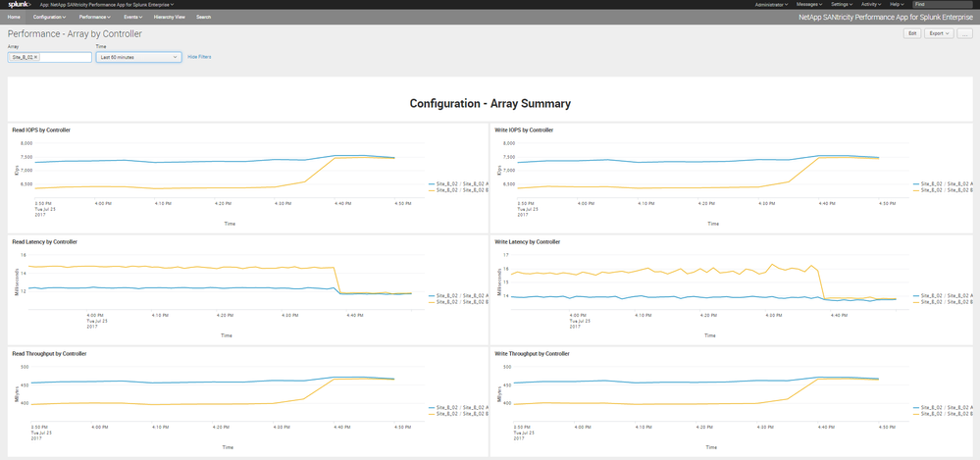Image resolution: width=980 pixels, height=460 pixels.
Task: Toggle Site_B_02 A legend in Write Latency chart
Action: [x=943, y=295]
